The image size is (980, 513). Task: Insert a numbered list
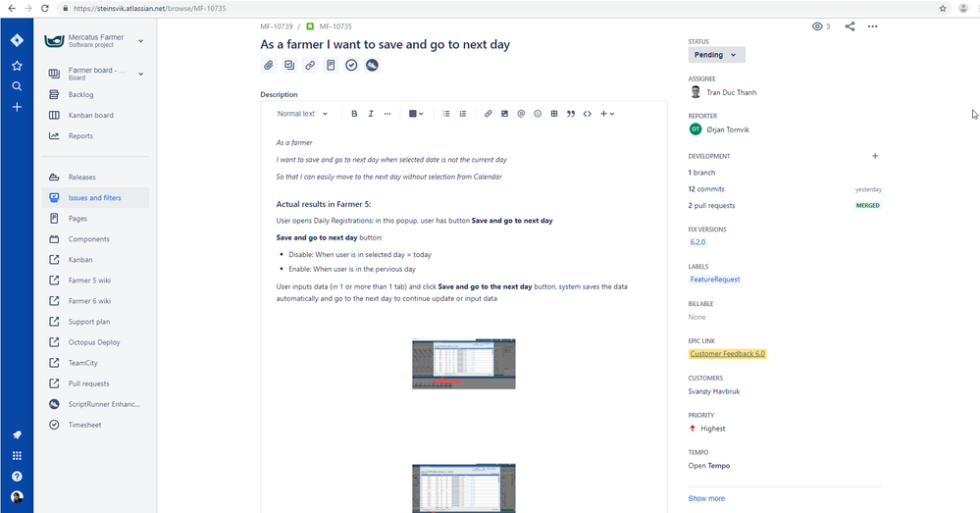[x=462, y=114]
